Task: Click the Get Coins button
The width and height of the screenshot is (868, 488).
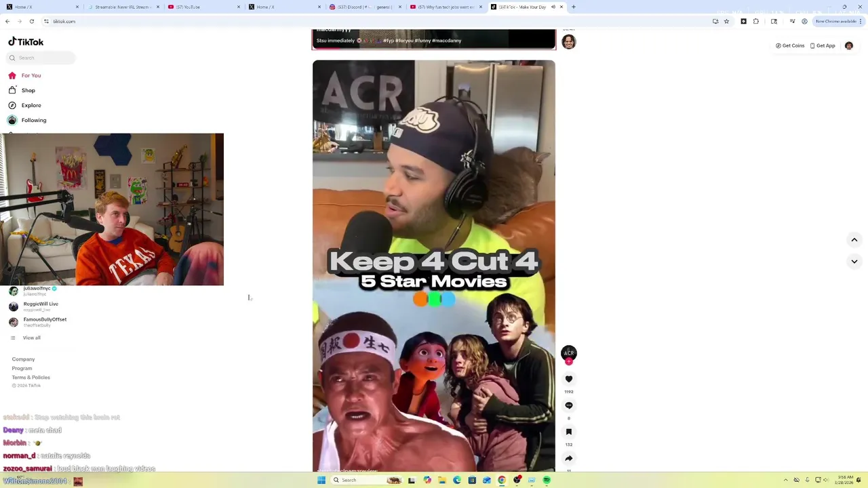Action: (790, 45)
